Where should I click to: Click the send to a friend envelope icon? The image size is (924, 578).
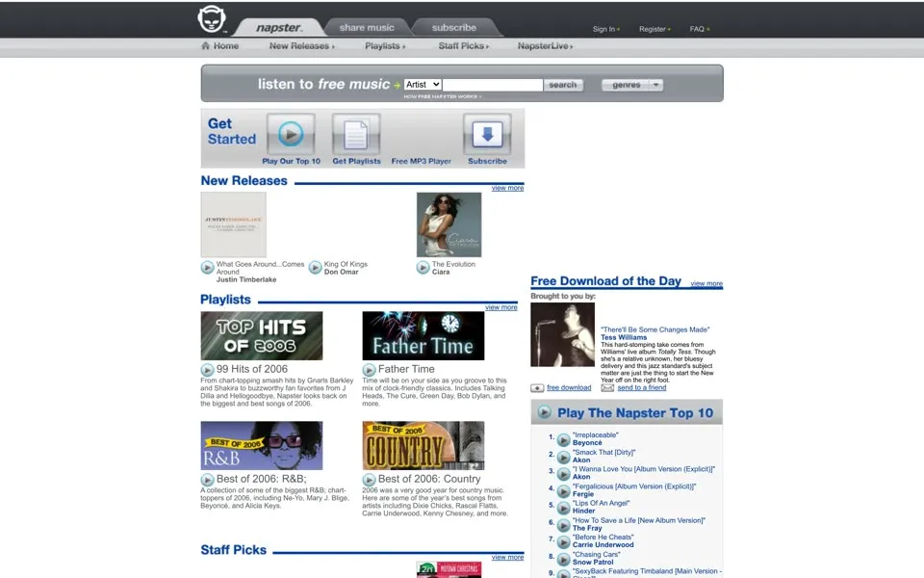pos(607,388)
